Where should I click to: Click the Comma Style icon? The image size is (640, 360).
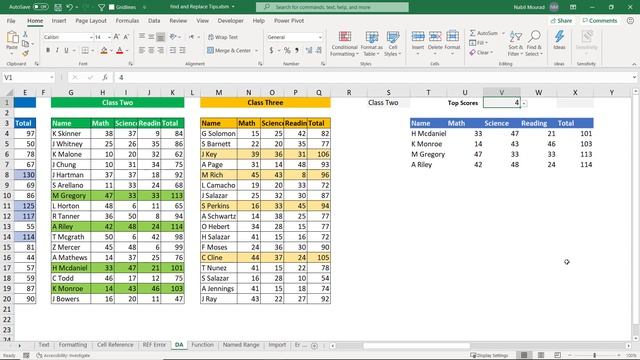tap(297, 50)
